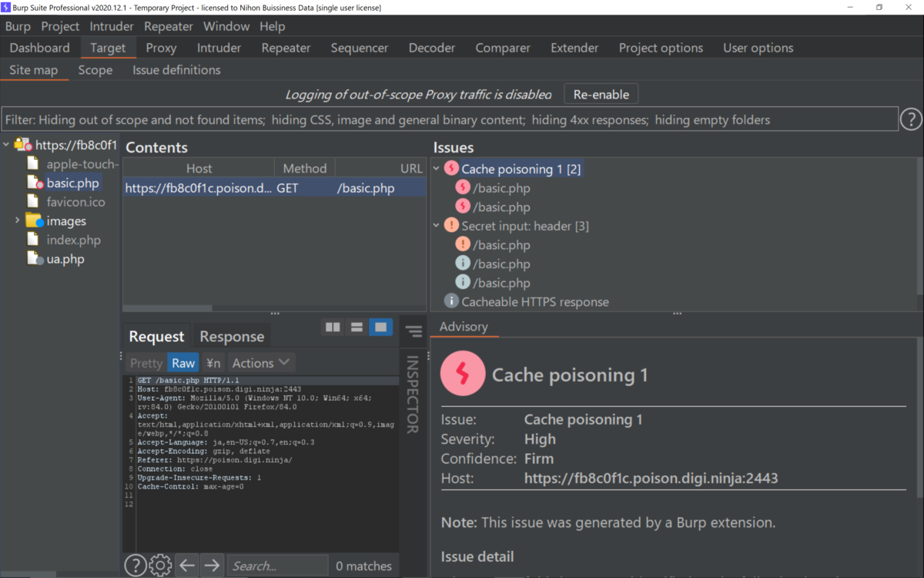Switch to the Comparer tab
Viewport: 924px width, 578px height.
[503, 48]
